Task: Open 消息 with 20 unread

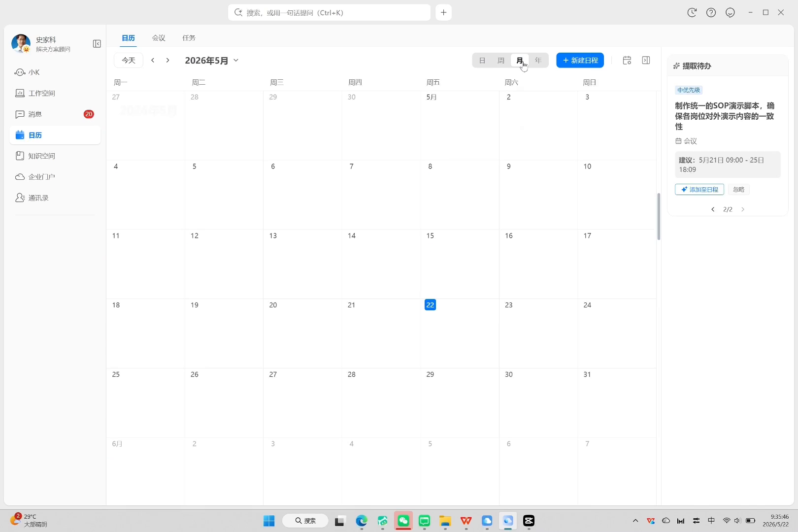Action: (55, 114)
